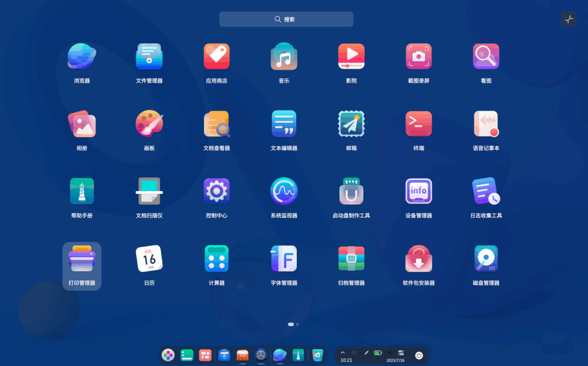The image size is (588, 366).
Task: Open the 看图 image viewer
Action: (486, 57)
